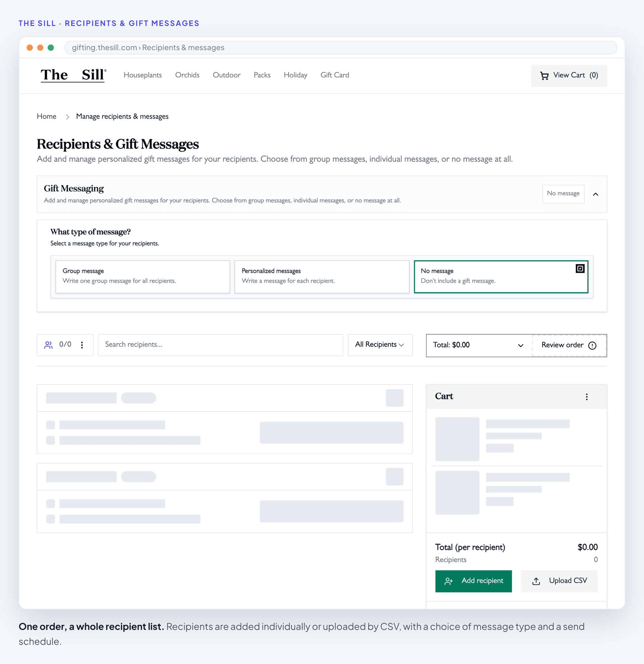
Task: Click the Cart panel heading
Action: (444, 396)
